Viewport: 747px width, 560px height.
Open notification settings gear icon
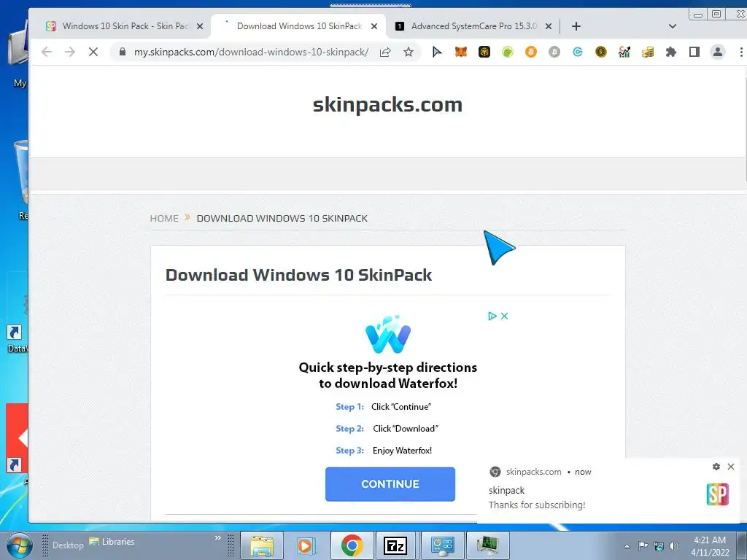716,467
